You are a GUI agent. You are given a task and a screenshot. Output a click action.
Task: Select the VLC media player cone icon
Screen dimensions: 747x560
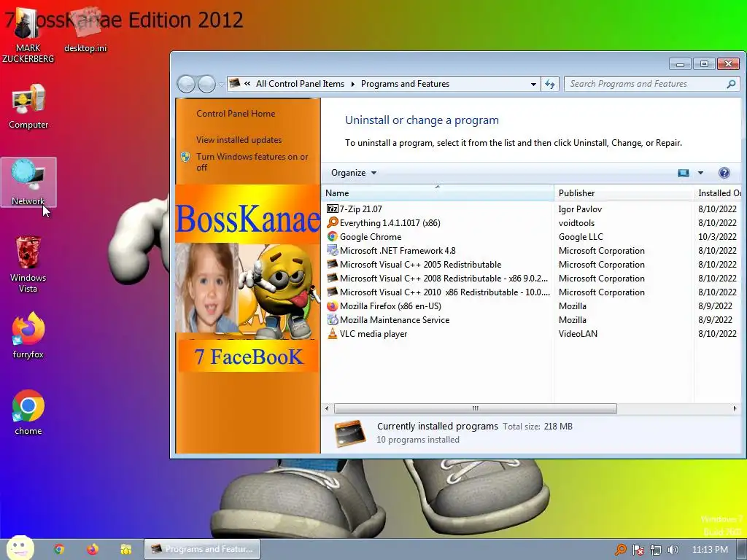(332, 334)
